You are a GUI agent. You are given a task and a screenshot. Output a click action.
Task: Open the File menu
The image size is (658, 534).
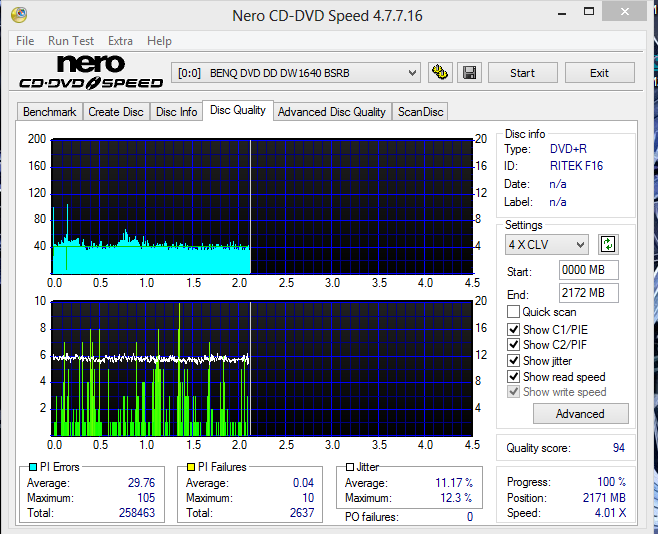[x=25, y=41]
